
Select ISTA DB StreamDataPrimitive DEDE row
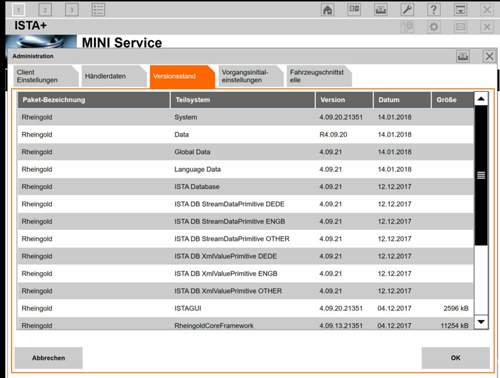[245, 204]
